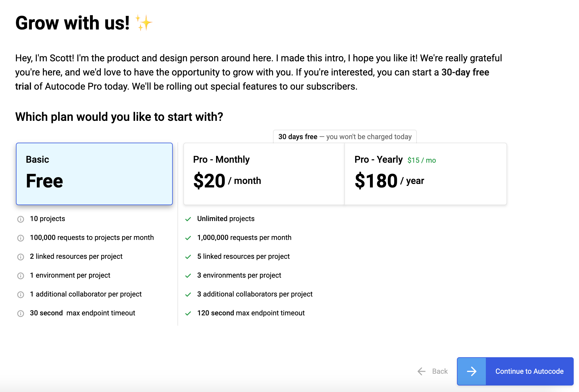This screenshot has height=392, width=579.
Task: Click info icon beside 100,000 requests
Action: coord(21,238)
